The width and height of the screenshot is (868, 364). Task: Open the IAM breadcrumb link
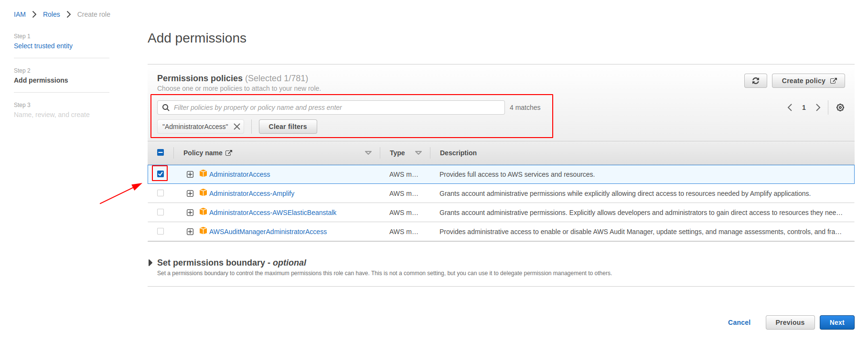click(x=20, y=14)
